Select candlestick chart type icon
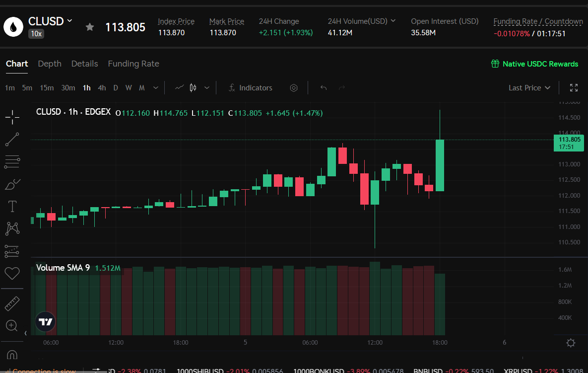Screen dimensions: 588x373 pos(193,87)
